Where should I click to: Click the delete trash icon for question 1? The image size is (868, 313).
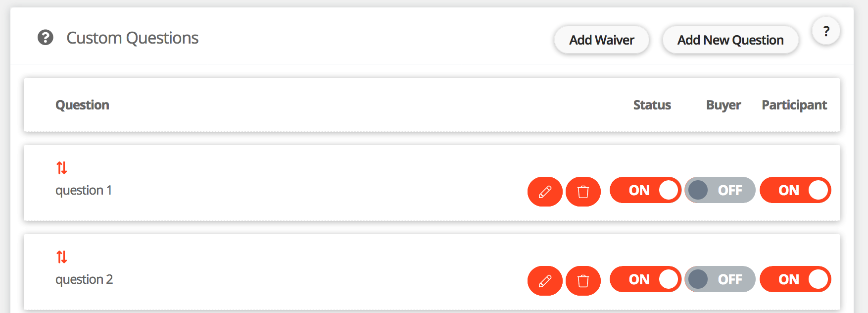point(583,192)
